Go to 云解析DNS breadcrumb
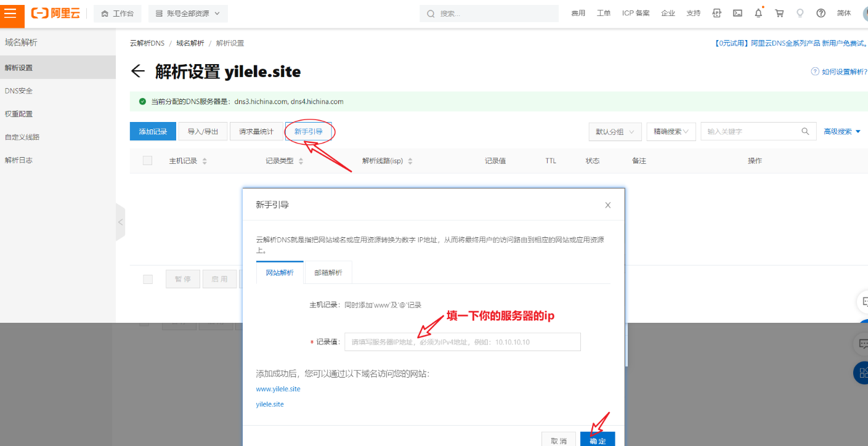 coord(147,43)
